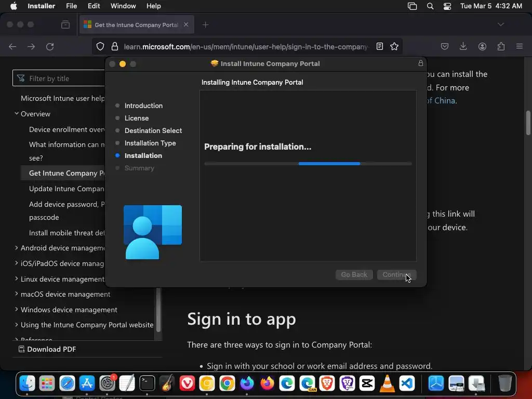
Task: Open Launchpad from the Dock
Action: point(47,383)
